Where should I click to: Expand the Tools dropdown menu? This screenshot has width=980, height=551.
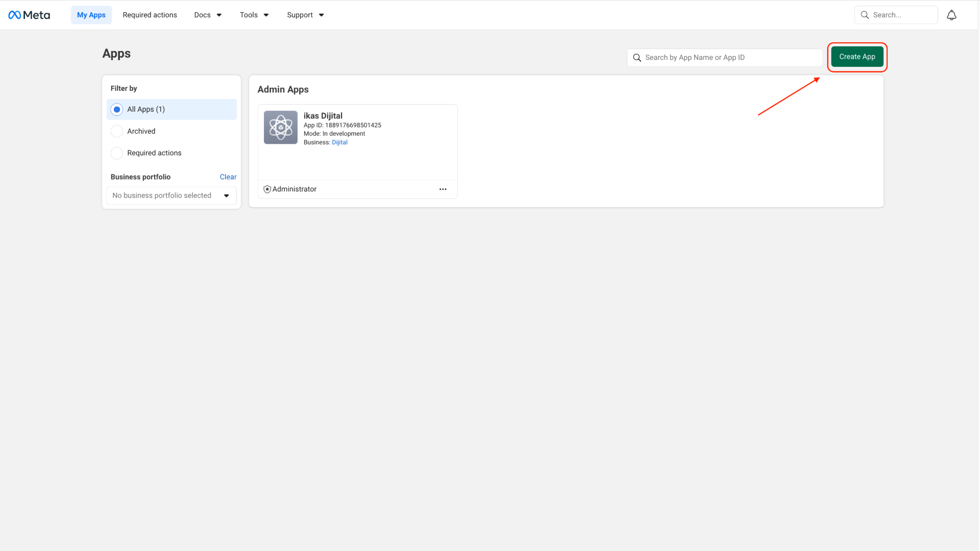[x=254, y=15]
